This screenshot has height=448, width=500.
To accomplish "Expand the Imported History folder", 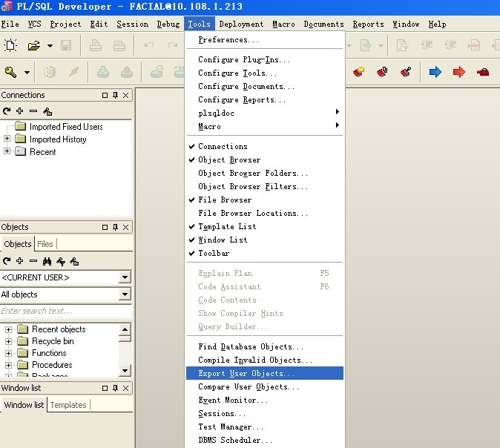I will click(7, 139).
